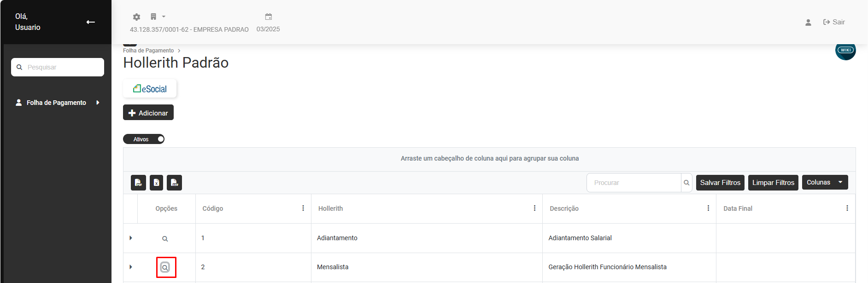The image size is (868, 283).
Task: Open the Código column options menu
Action: pyautogui.click(x=303, y=208)
